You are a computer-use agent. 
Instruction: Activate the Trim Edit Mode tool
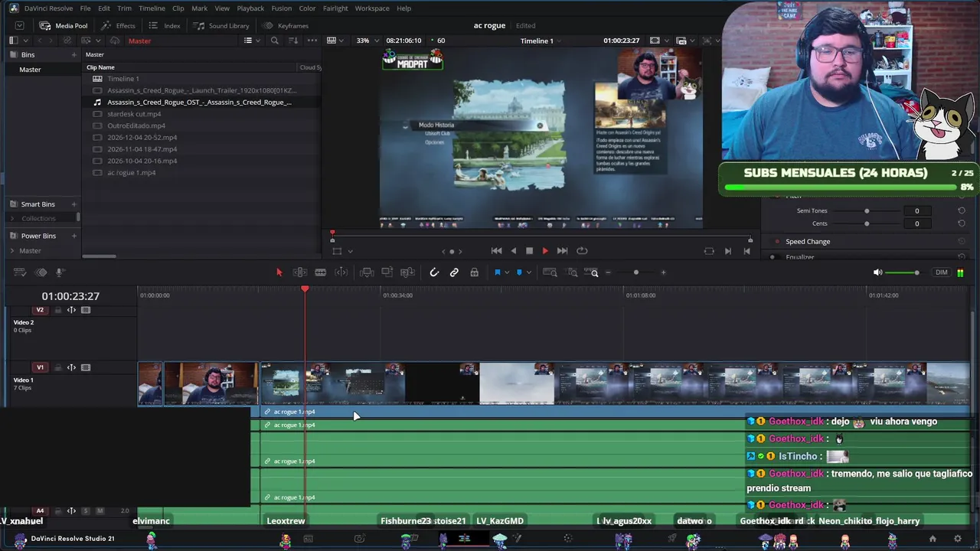click(x=300, y=272)
